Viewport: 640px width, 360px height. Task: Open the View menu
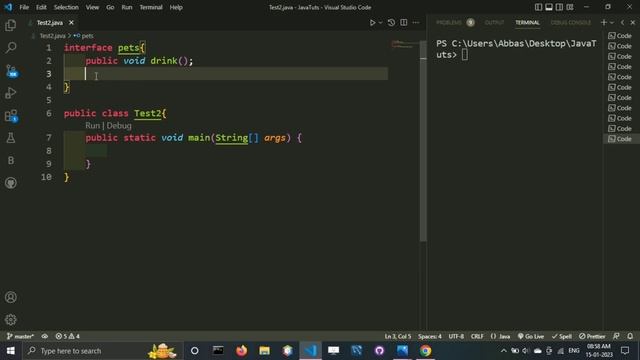click(92, 7)
